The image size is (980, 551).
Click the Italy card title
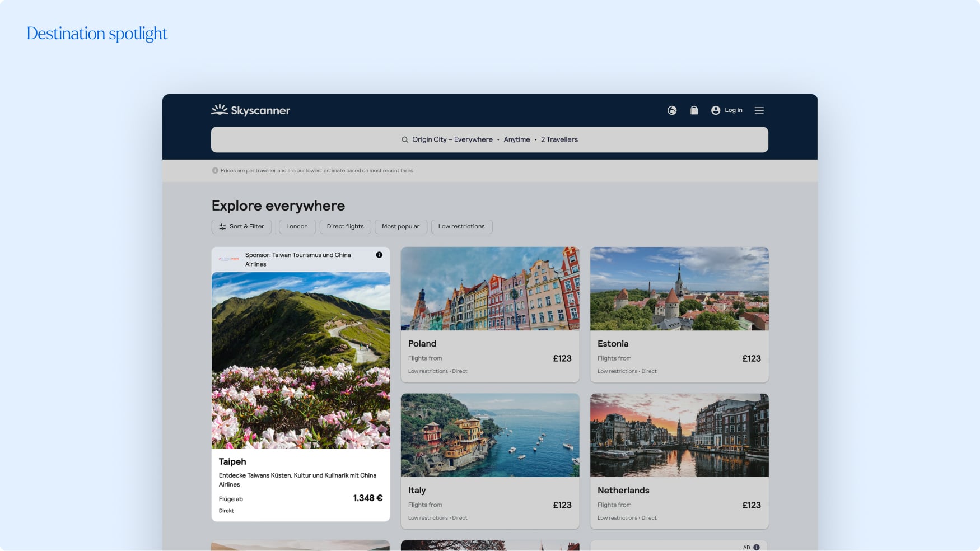click(417, 491)
